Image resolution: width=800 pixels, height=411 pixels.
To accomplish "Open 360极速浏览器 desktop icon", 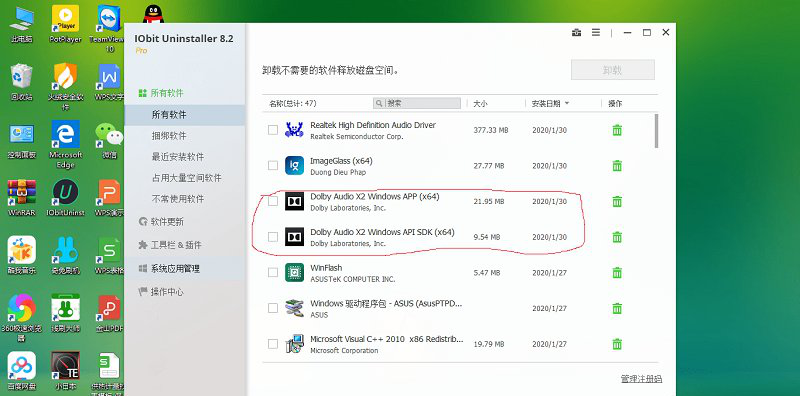I will tap(22, 317).
